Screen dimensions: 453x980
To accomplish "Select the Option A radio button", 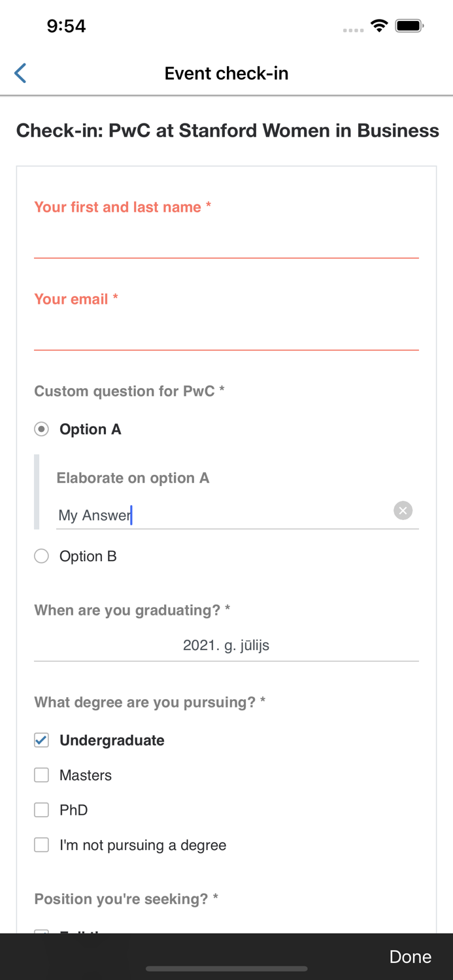I will click(x=41, y=429).
